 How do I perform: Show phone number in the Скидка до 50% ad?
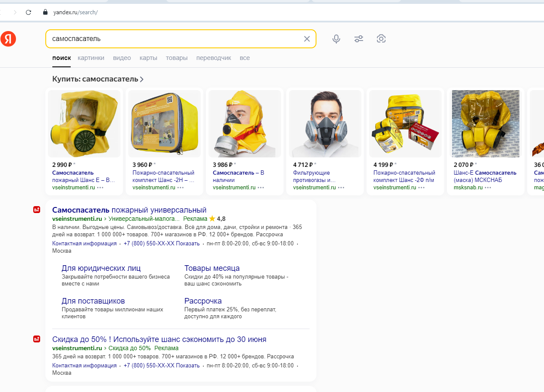[x=161, y=365]
